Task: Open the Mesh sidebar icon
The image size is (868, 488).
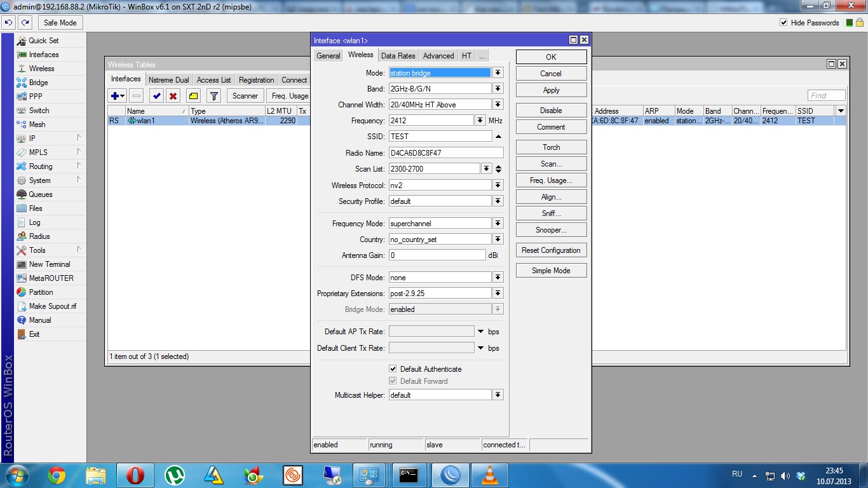Action: pyautogui.click(x=22, y=125)
